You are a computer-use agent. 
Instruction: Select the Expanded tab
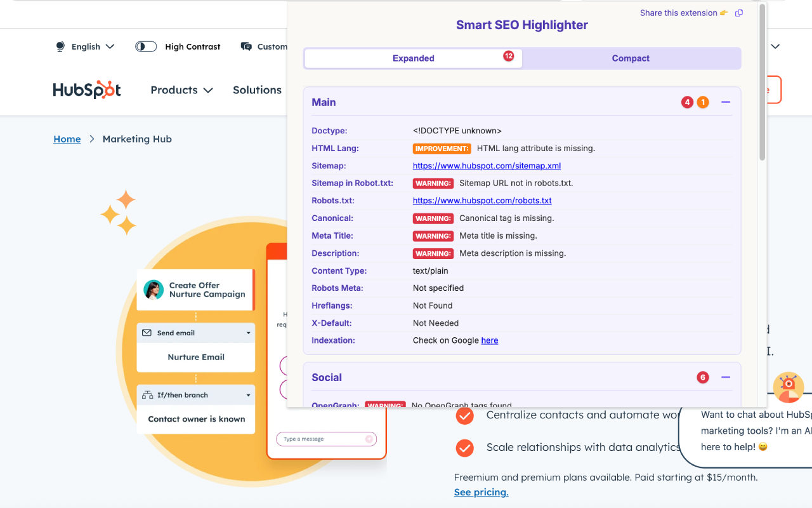click(x=413, y=58)
